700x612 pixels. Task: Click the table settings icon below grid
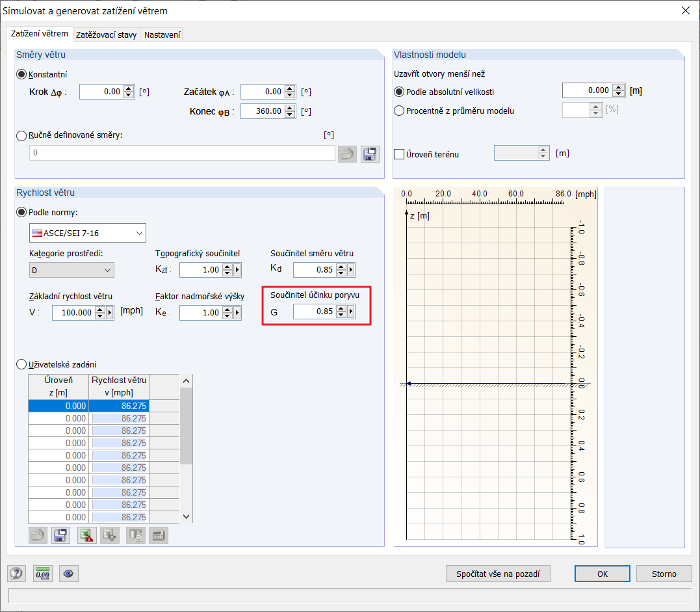pos(159,535)
